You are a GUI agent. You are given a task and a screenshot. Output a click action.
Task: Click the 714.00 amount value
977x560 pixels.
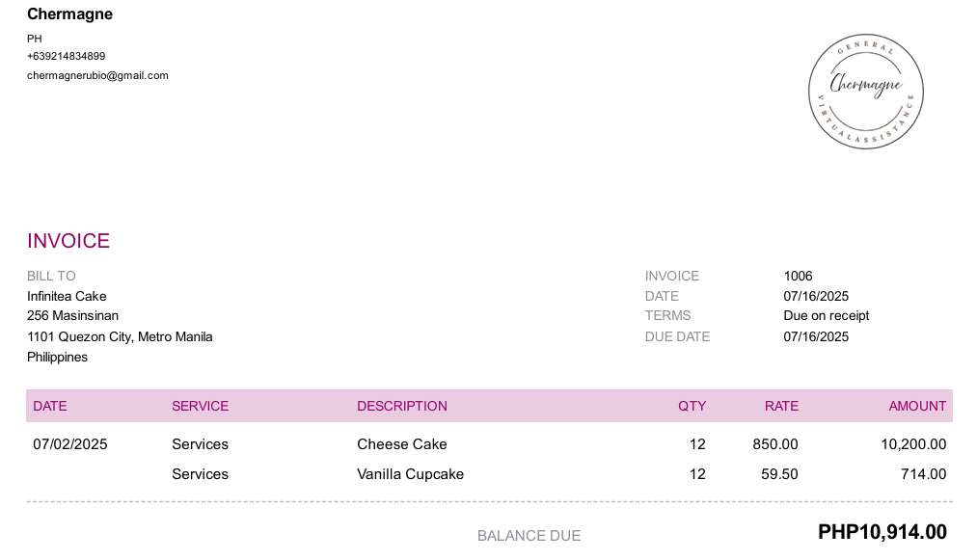pos(923,474)
